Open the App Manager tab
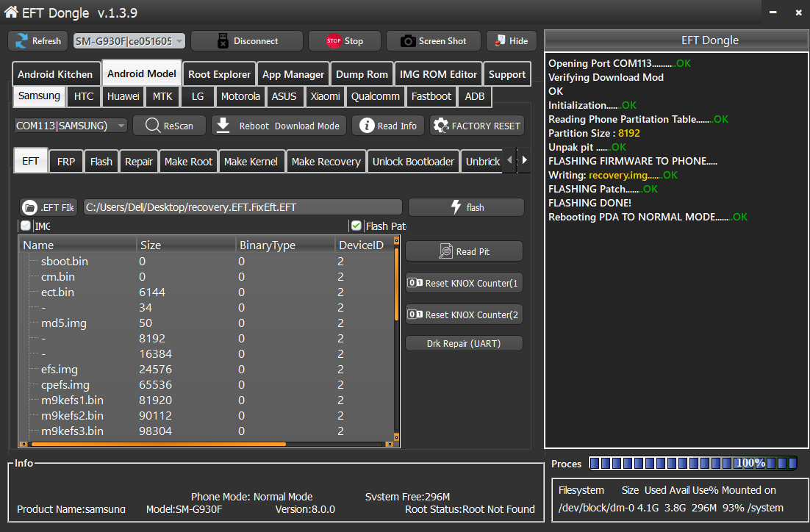 tap(293, 74)
